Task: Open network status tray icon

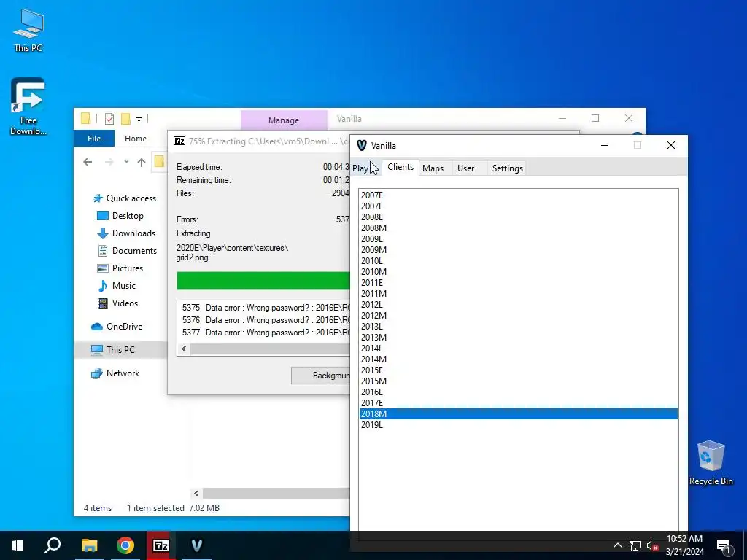Action: pyautogui.click(x=635, y=545)
